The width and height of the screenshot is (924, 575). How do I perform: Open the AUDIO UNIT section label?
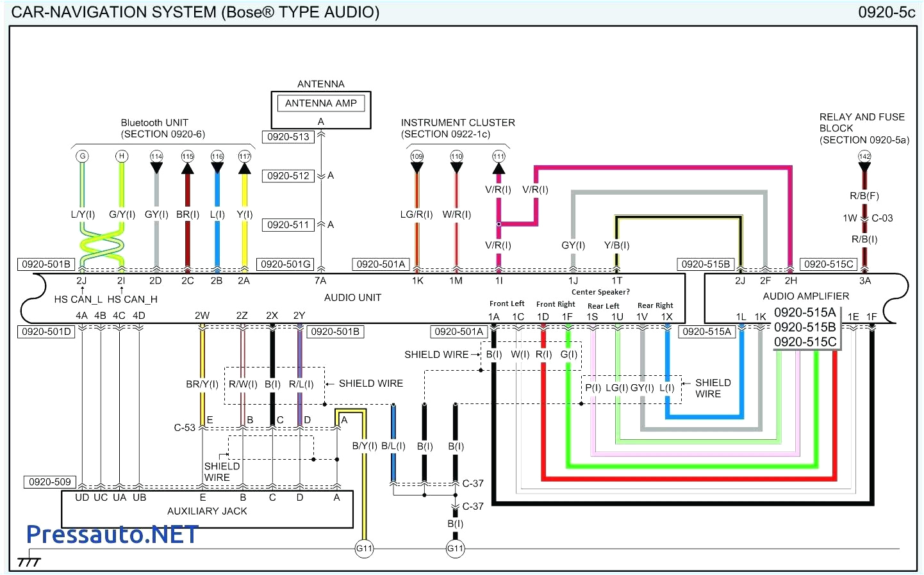(353, 297)
